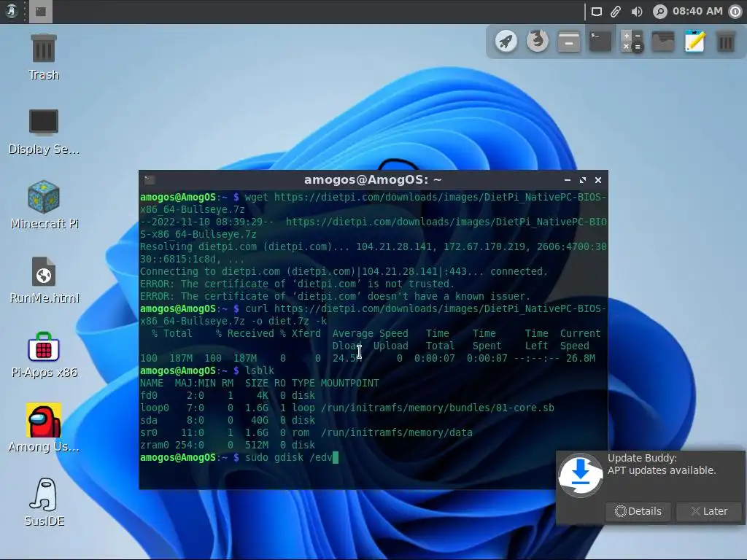Click the terminal window menu icon in titlebar
The width and height of the screenshot is (747, 560).
click(x=150, y=180)
